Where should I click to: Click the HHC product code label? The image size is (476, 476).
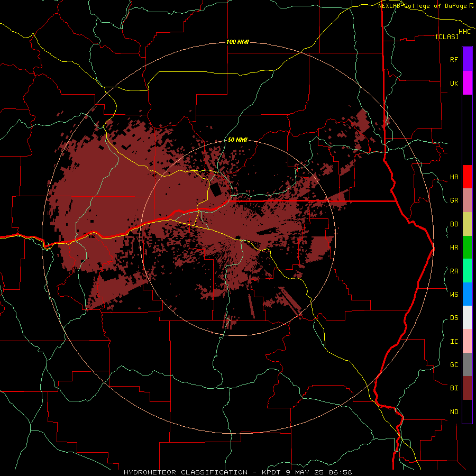coord(464,32)
